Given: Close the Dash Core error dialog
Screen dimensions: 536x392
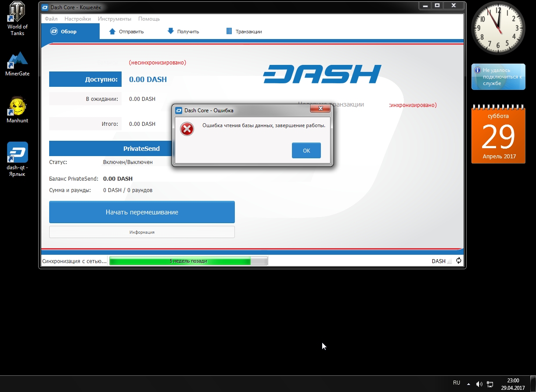Looking at the screenshot, I should pyautogui.click(x=320, y=108).
